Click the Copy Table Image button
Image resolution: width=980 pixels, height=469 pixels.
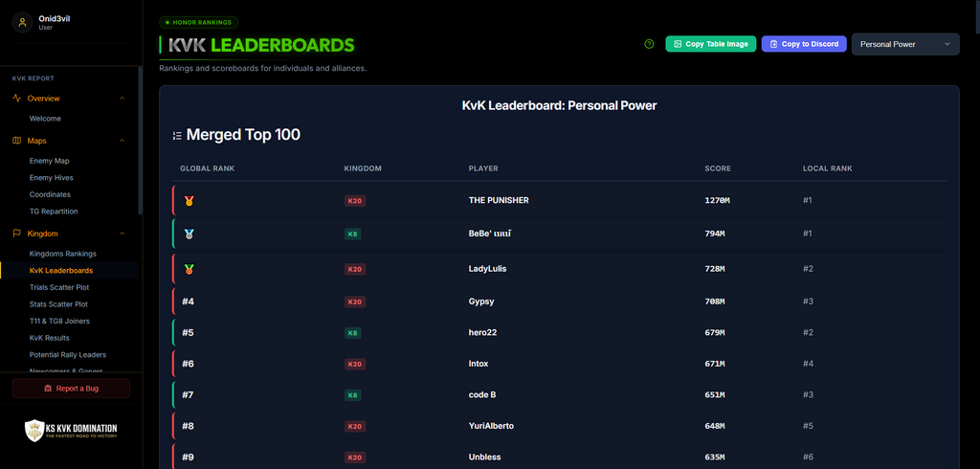(711, 44)
